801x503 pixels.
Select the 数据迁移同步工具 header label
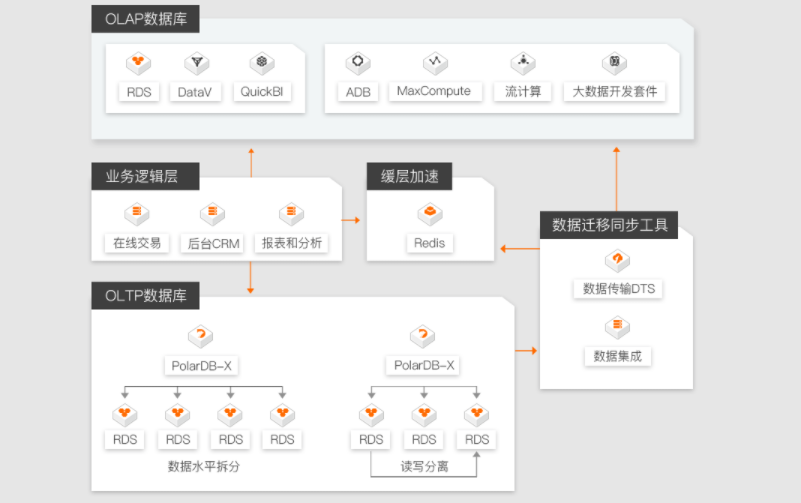pyautogui.click(x=609, y=225)
